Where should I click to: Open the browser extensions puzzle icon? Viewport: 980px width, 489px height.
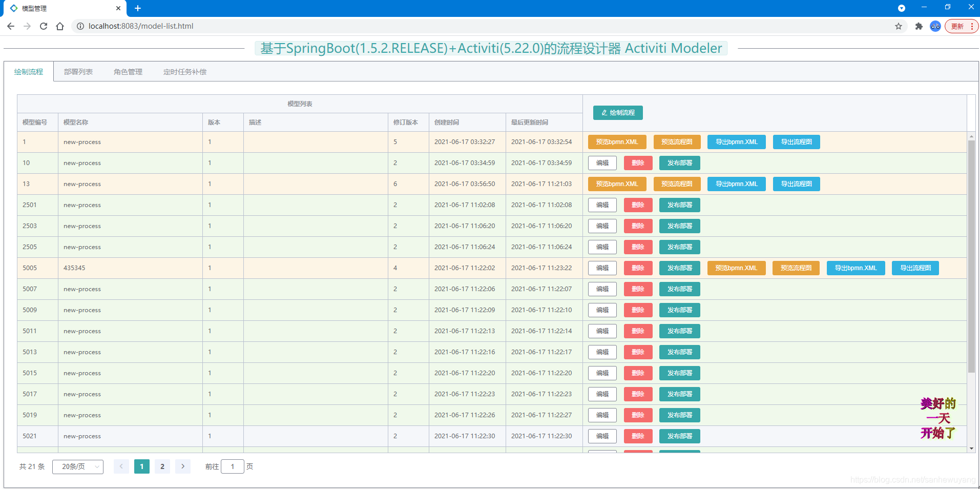919,26
